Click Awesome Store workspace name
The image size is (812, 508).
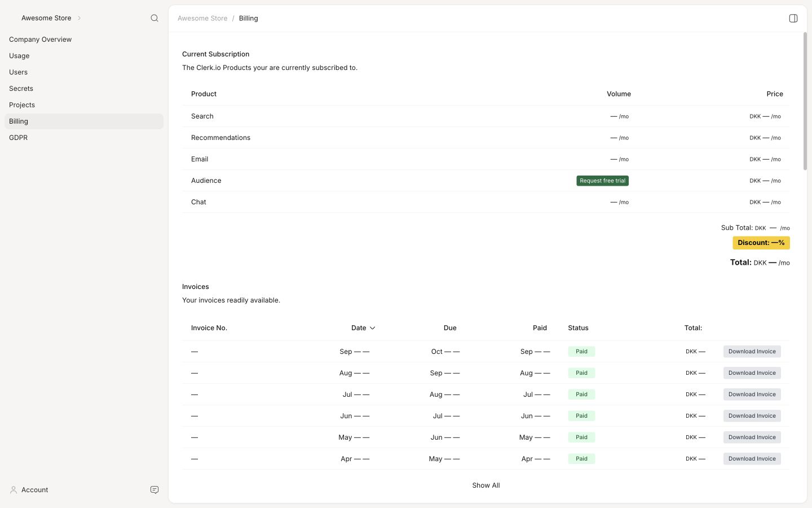click(46, 18)
